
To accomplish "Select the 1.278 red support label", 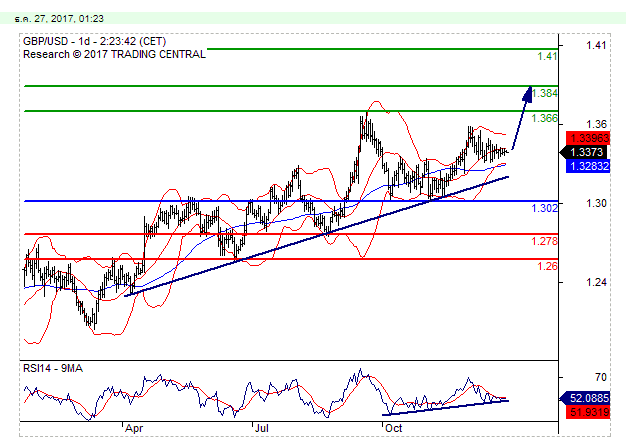I will pyautogui.click(x=545, y=241).
